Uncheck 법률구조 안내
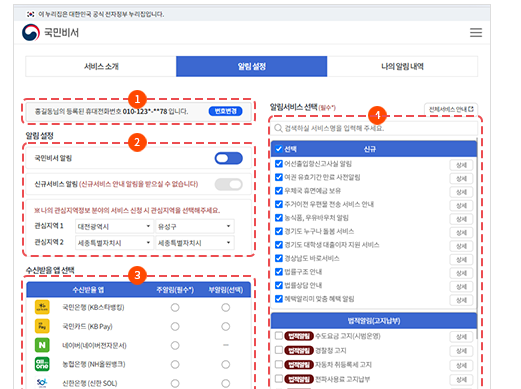Image resolution: width=521 pixels, height=389 pixels. click(x=279, y=272)
